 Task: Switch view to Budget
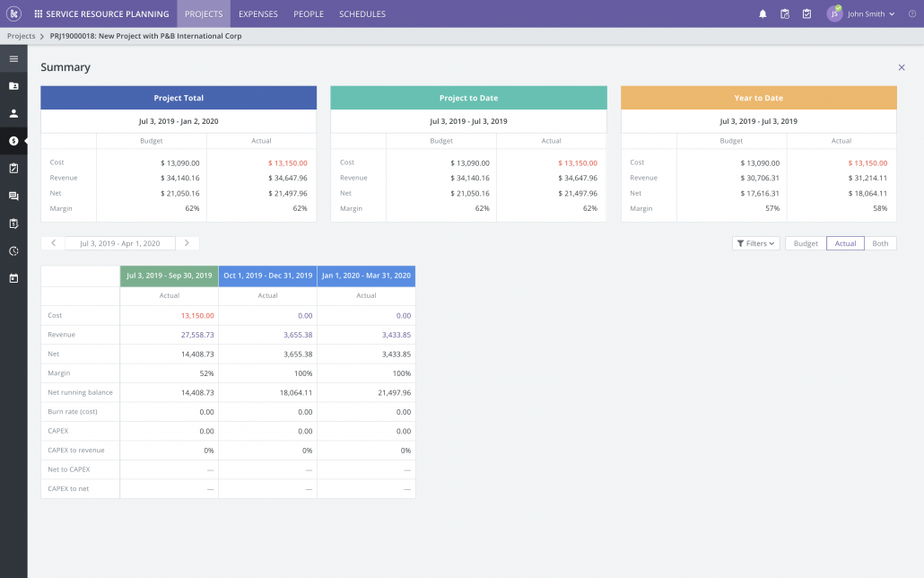click(806, 243)
